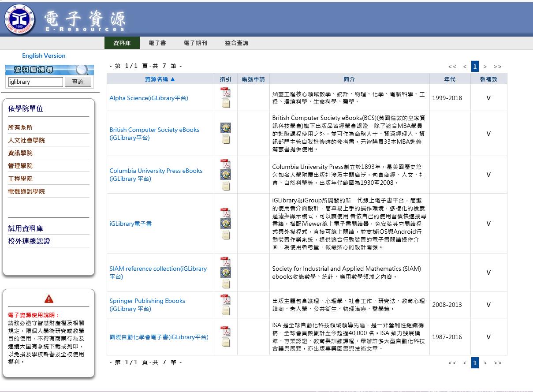Select 資訊學院 in the sidebar

point(20,153)
